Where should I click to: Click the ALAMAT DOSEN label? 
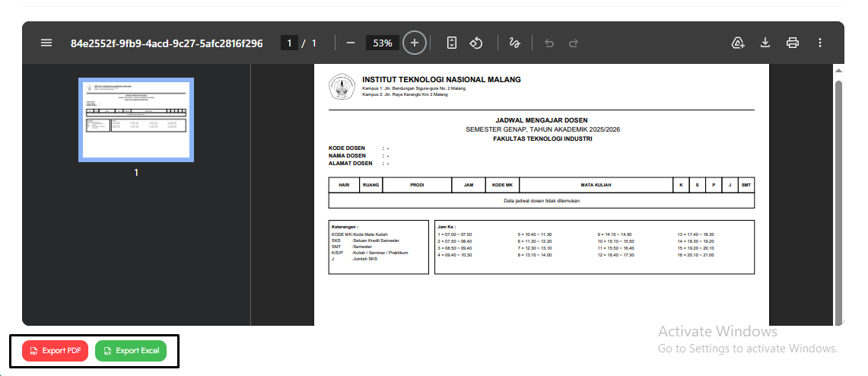pos(351,164)
